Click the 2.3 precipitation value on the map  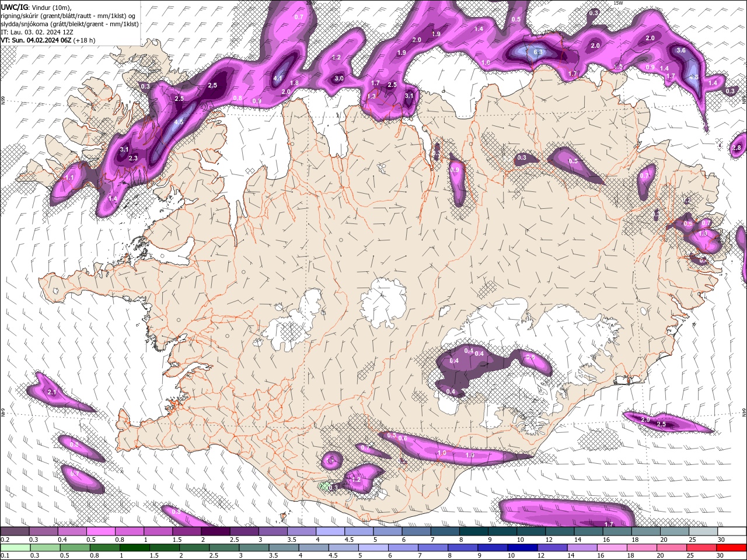(133, 158)
